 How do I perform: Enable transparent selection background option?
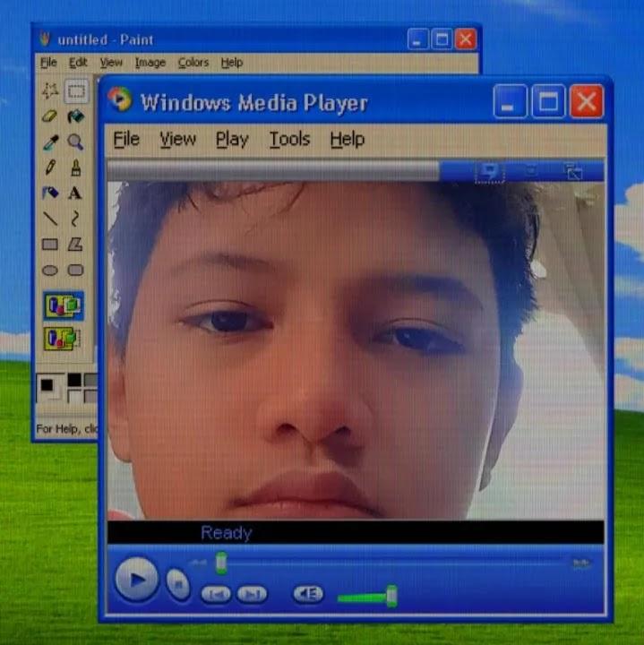click(63, 339)
